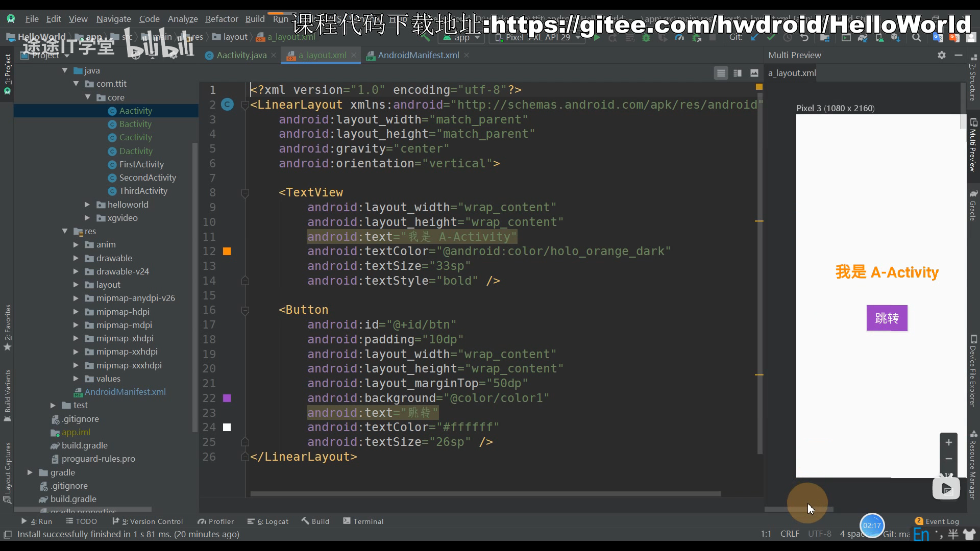The width and height of the screenshot is (980, 551).
Task: Open the app run configuration dropdown
Action: coord(461,38)
